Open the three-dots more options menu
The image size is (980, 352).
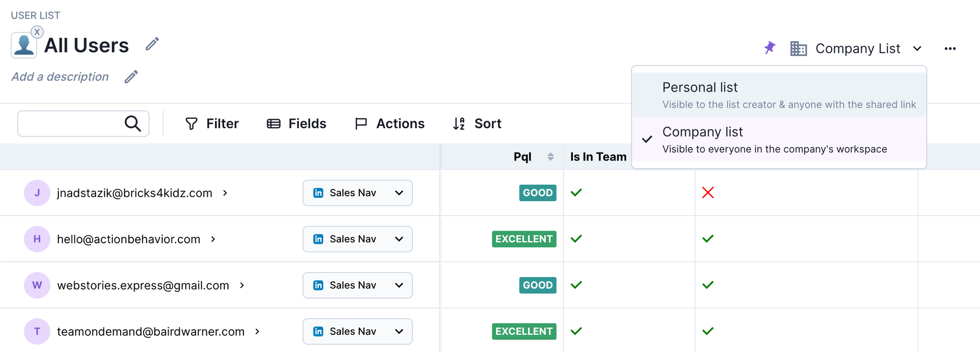pos(950,48)
